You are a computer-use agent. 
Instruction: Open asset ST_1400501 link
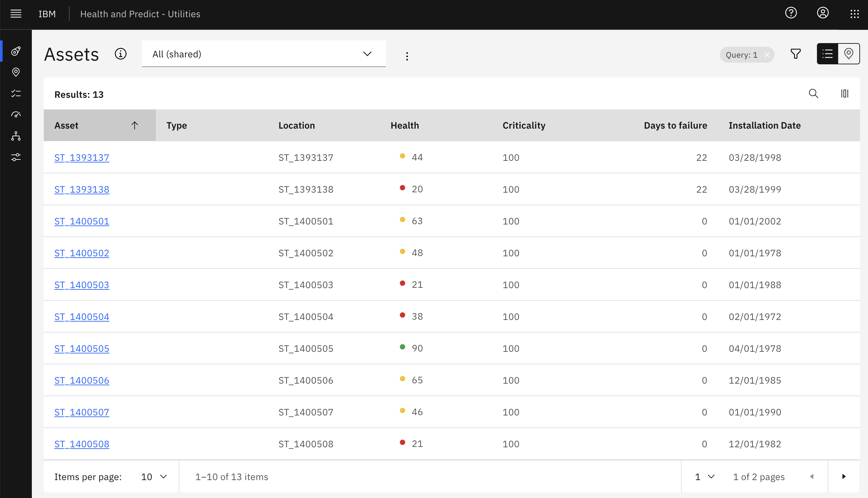pyautogui.click(x=82, y=221)
